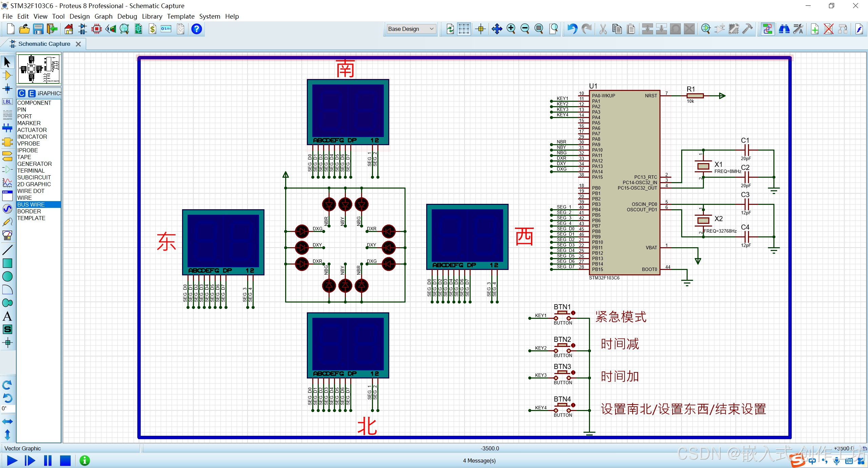The image size is (868, 468).
Task: Open the Design menu
Action: click(79, 16)
